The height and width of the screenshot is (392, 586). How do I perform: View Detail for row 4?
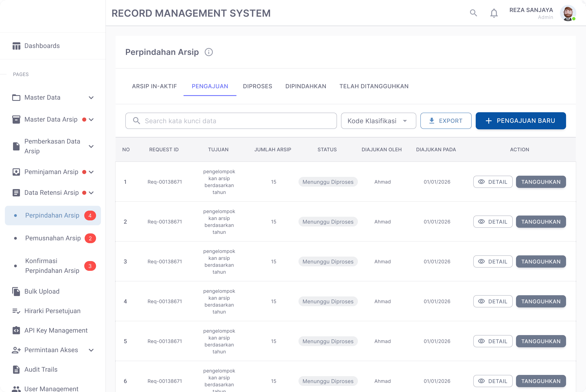[x=493, y=301]
